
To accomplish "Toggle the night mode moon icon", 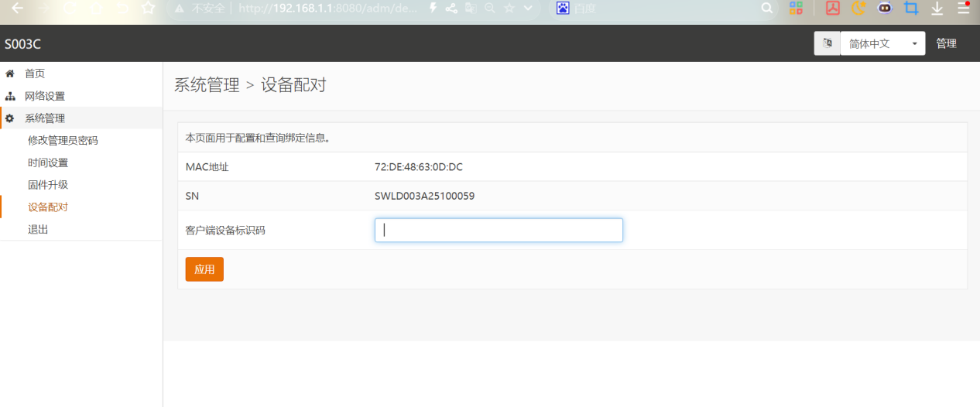I will point(858,9).
